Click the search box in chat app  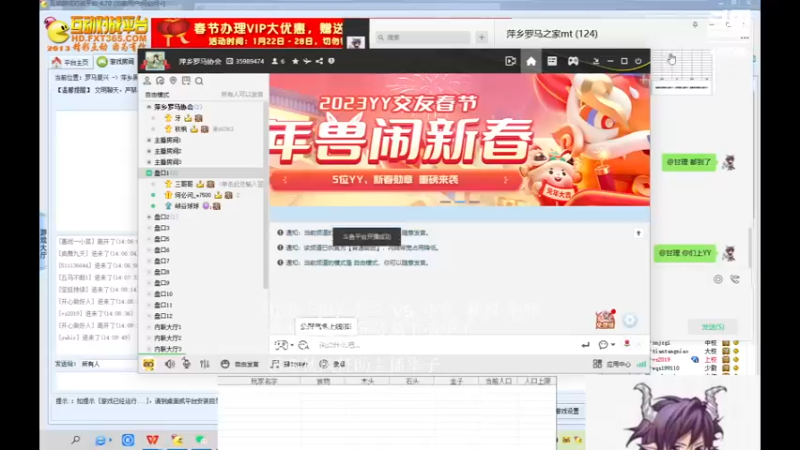(x=423, y=37)
